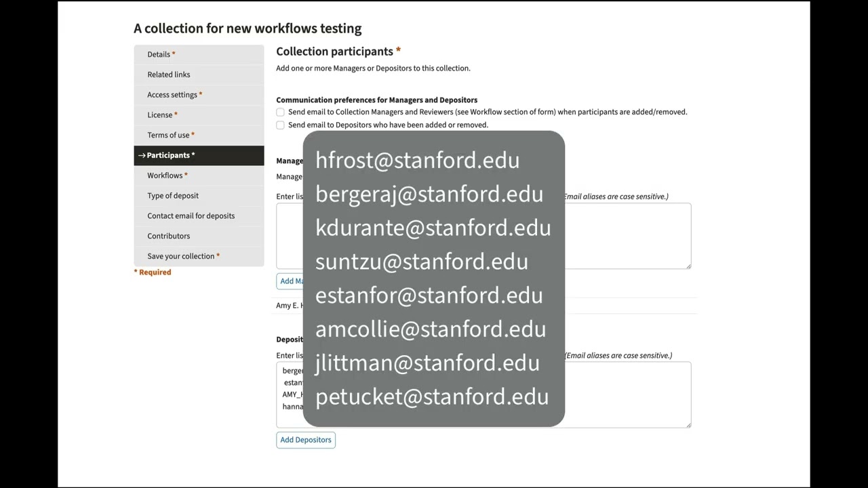Select the License sidebar item
This screenshot has width=868, height=488.
(199, 115)
